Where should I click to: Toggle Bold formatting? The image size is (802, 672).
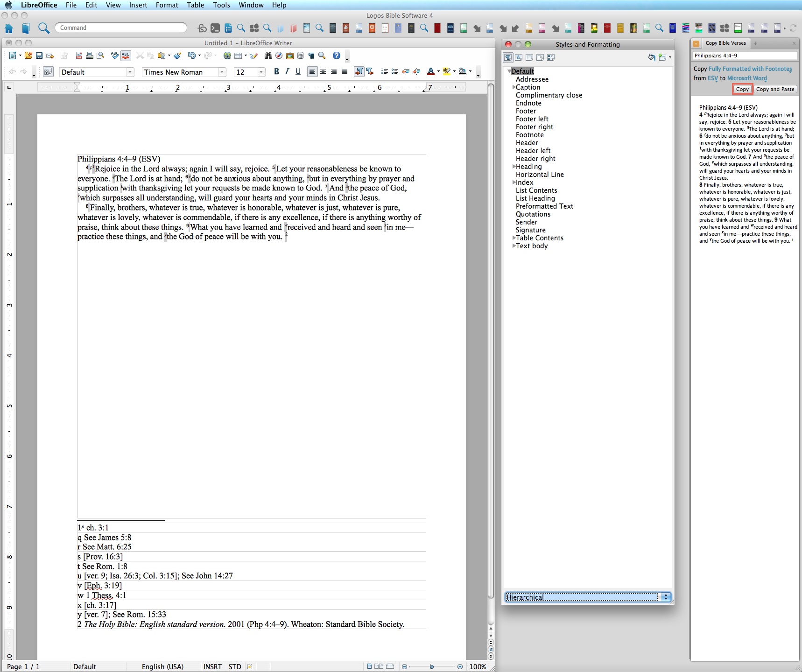coord(276,71)
